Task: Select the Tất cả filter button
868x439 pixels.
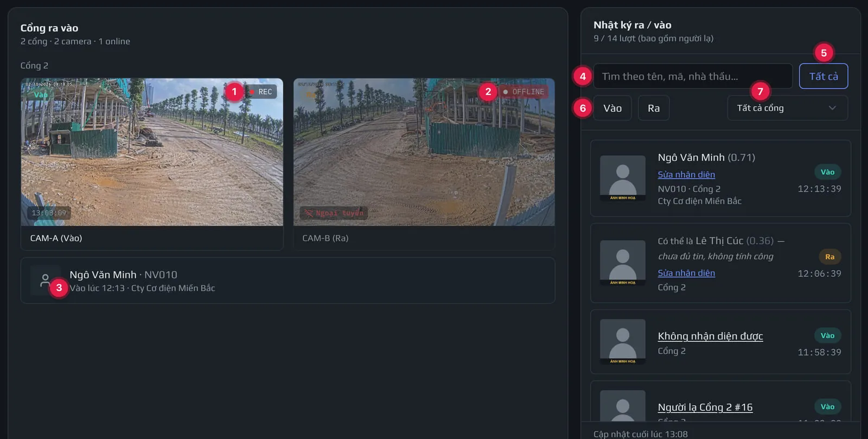Action: (824, 77)
